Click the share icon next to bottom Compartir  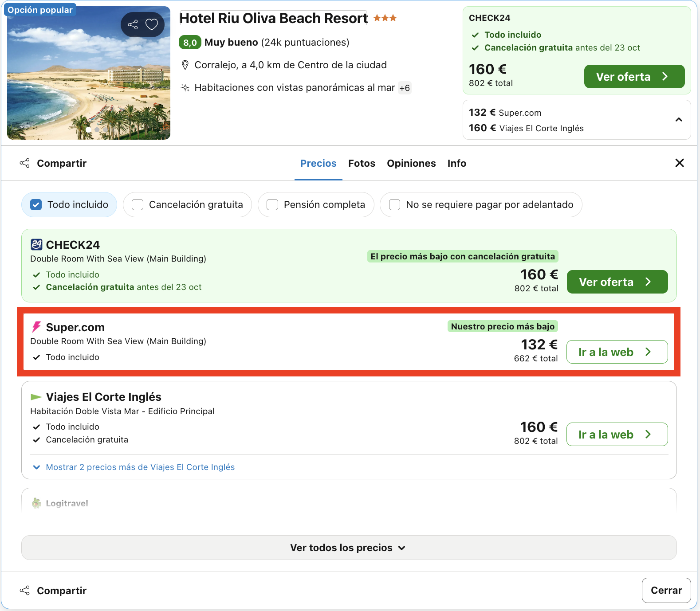25,591
